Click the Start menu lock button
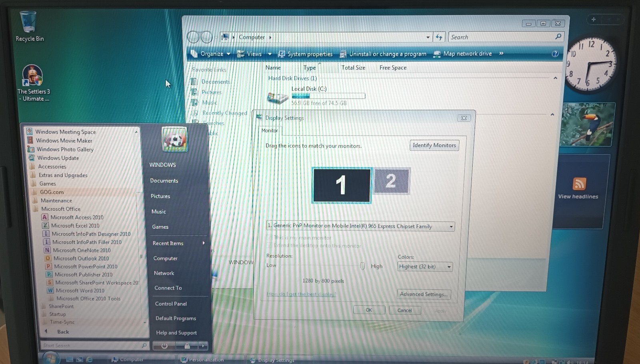 [x=187, y=346]
